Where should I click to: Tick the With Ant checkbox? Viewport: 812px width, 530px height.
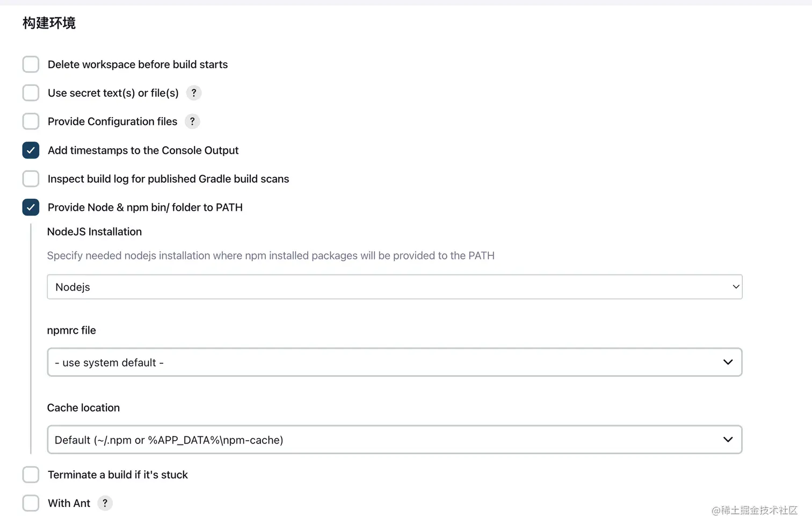(x=31, y=503)
